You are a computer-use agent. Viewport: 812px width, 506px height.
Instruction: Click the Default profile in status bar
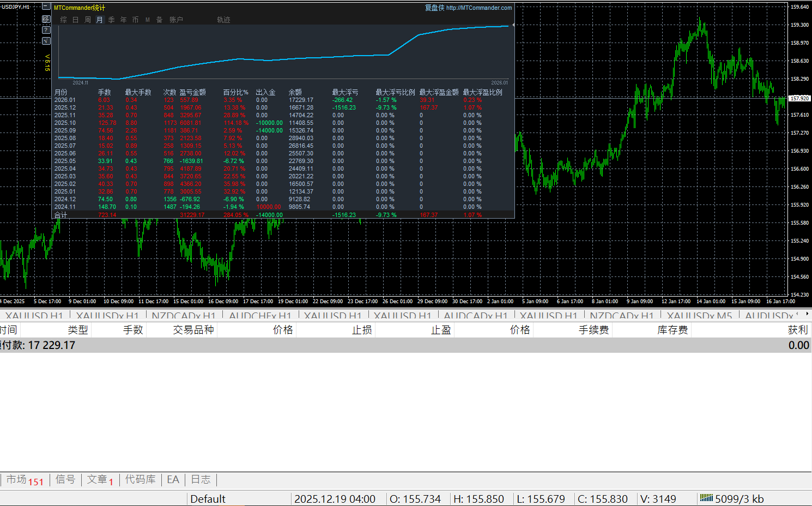pyautogui.click(x=208, y=499)
